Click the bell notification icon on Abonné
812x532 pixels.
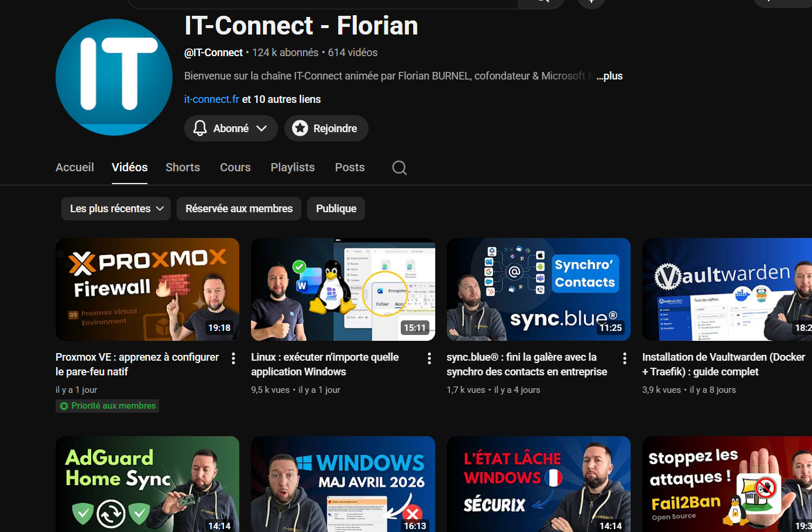(200, 129)
